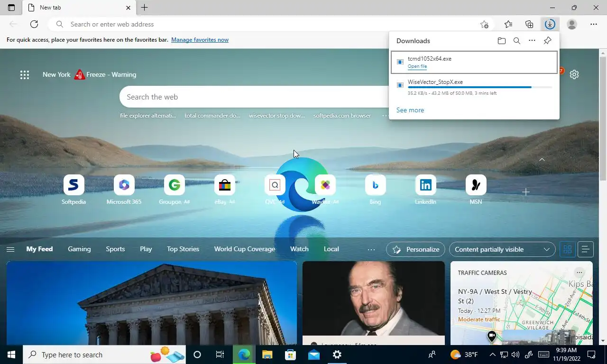Select the Sports feed tab

(x=115, y=249)
